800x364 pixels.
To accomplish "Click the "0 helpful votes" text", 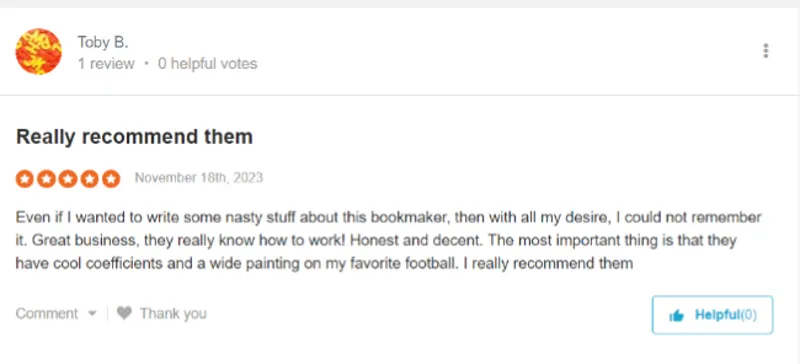I will pyautogui.click(x=208, y=64).
